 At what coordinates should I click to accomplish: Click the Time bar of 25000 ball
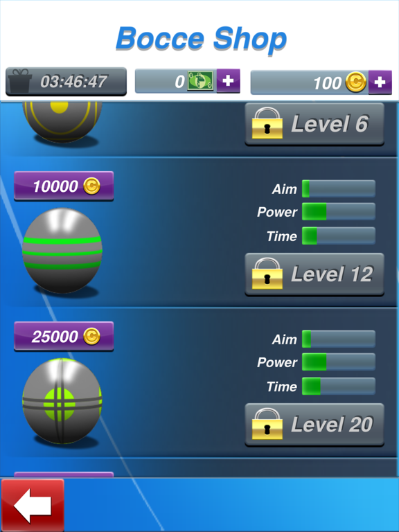pos(339,386)
